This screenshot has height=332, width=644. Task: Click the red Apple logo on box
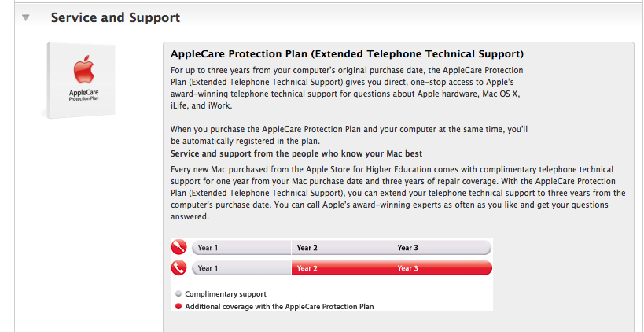84,70
